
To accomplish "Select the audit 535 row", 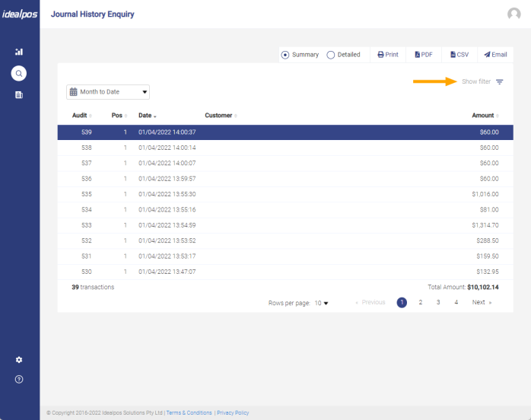I will (285, 194).
